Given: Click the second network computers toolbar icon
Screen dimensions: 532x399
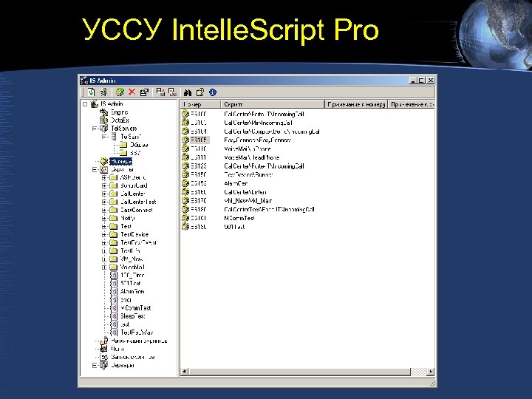Looking at the screenshot, I should (x=173, y=92).
